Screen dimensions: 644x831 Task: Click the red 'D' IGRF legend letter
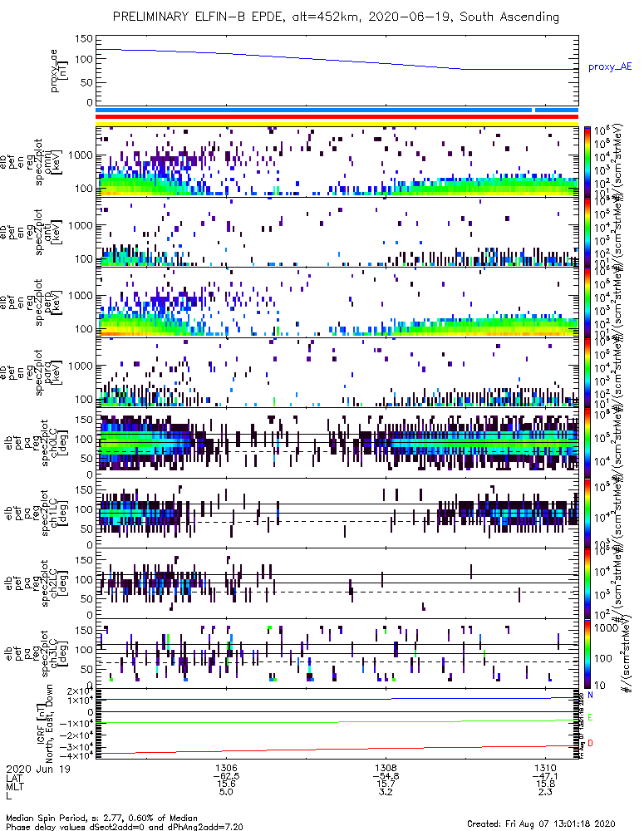[591, 744]
